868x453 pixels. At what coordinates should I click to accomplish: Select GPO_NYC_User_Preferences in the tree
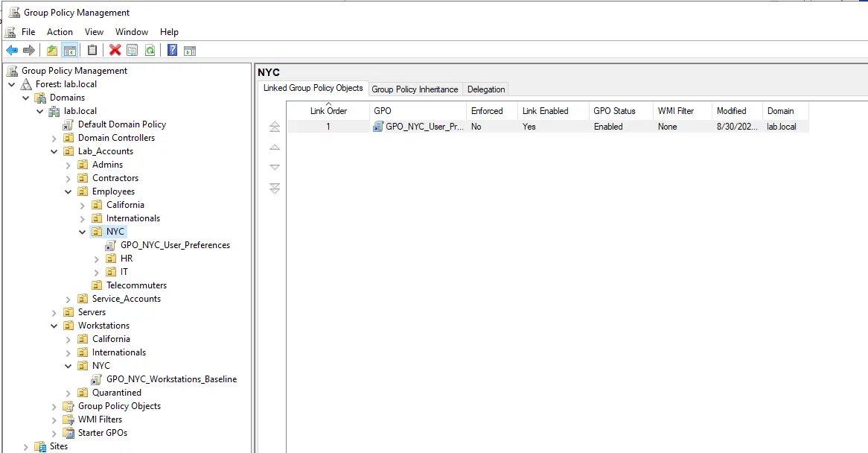(175, 245)
